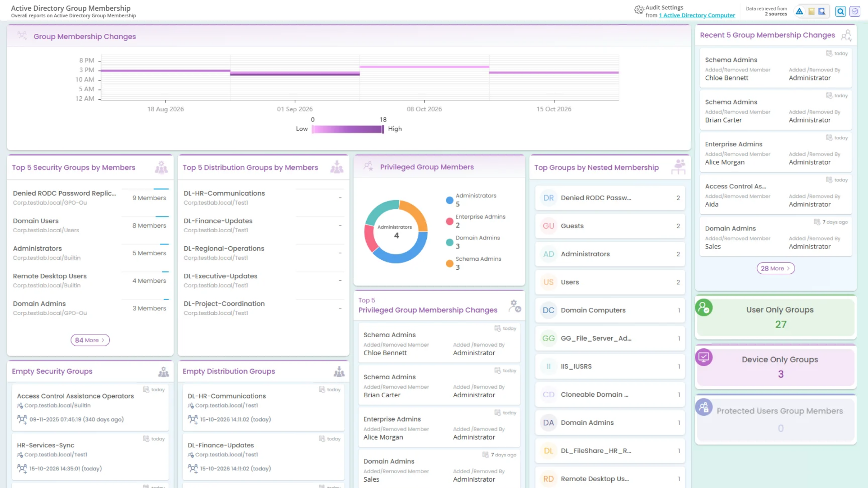Open DL-HR-Communications in Top 5 Distribution Groups
Screen dimensions: 868x488
[x=264, y=198]
